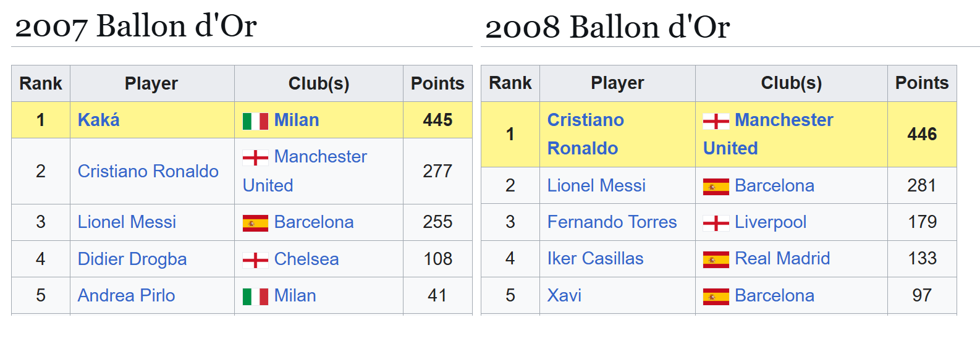
Task: Click the Italy flag beside Kaká's Milan
Action: tap(255, 120)
